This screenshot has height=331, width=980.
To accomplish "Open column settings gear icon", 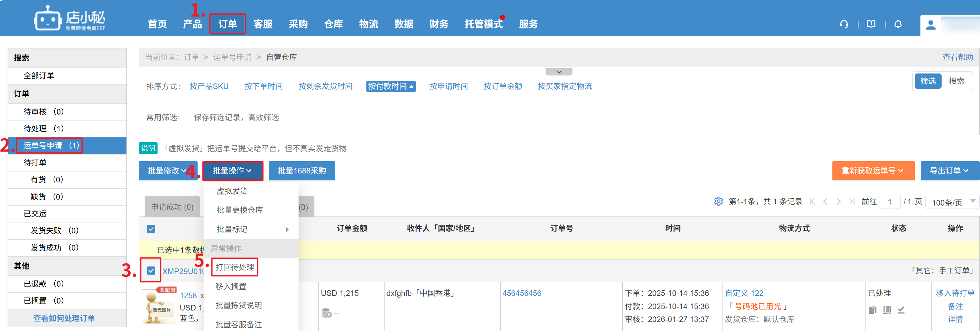I will [x=718, y=201].
